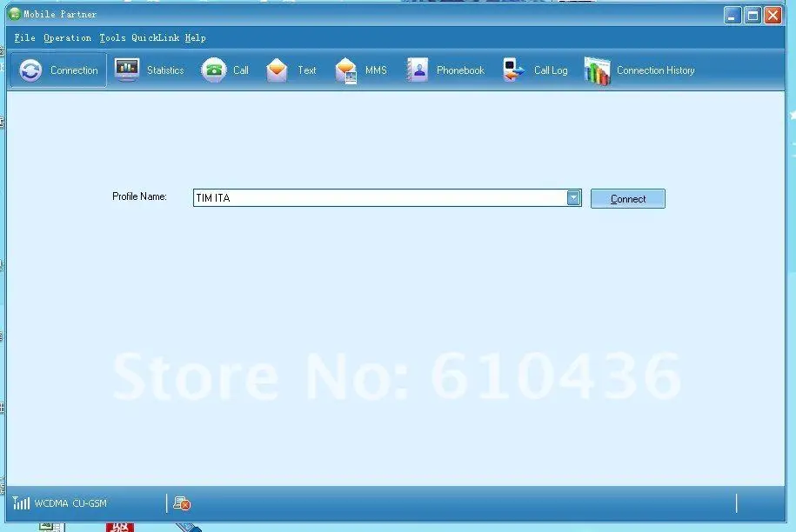Maximize the Mobile Partner window
The height and width of the screenshot is (532, 796).
pyautogui.click(x=753, y=16)
